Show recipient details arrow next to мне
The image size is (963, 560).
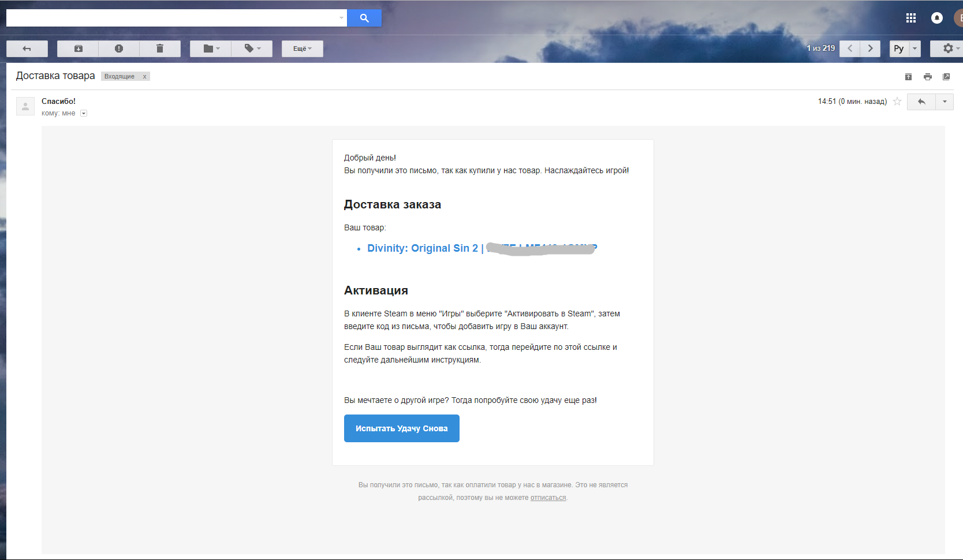click(84, 113)
